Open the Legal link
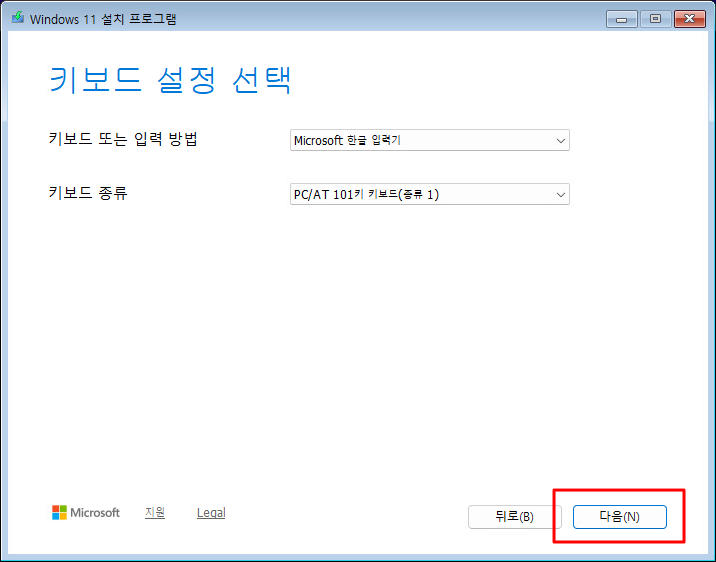Image resolution: width=716 pixels, height=562 pixels. click(211, 513)
